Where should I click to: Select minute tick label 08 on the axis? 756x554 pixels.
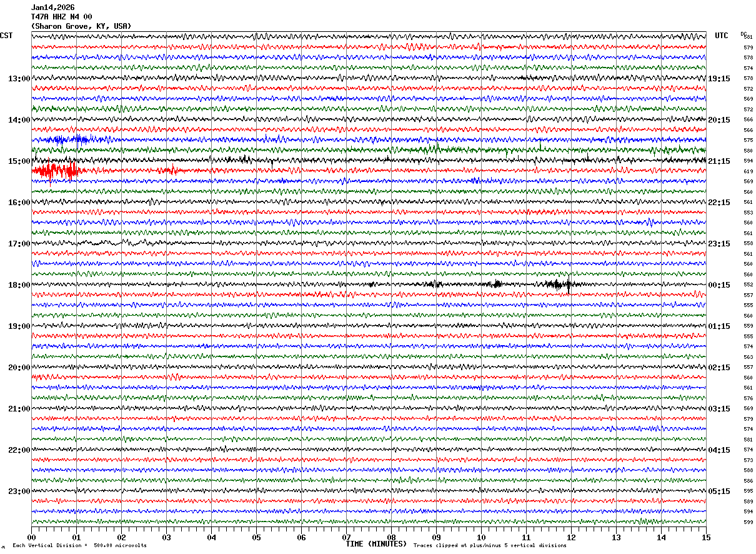coord(391,537)
